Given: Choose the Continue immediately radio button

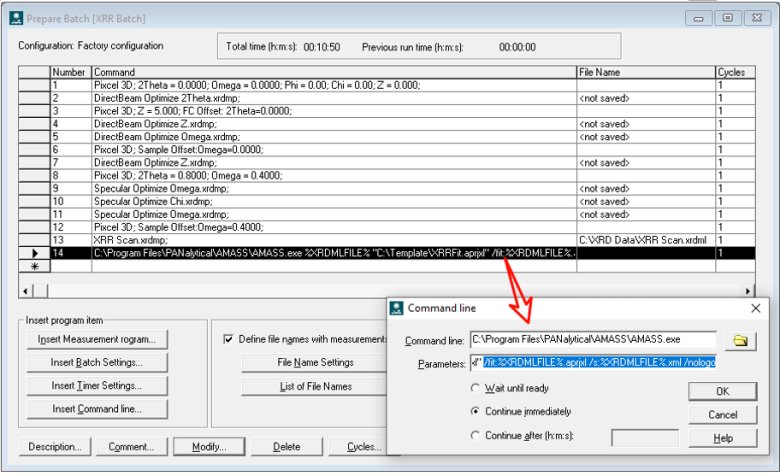Looking at the screenshot, I should 475,411.
